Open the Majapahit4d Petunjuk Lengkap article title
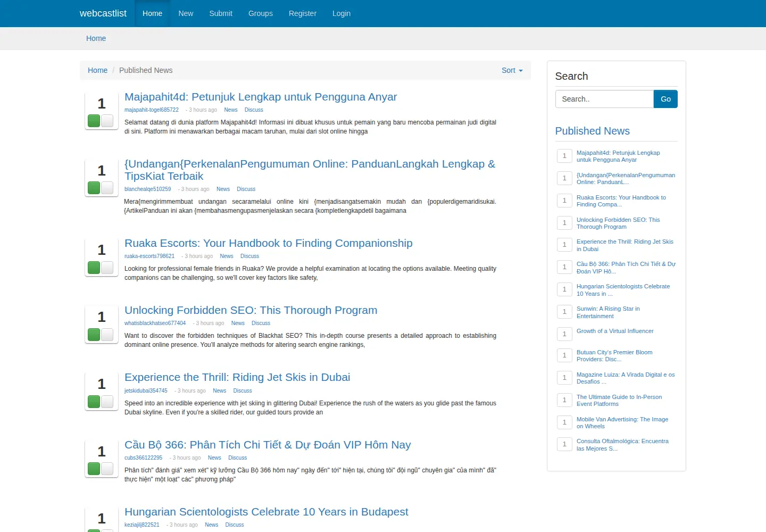 [261, 97]
